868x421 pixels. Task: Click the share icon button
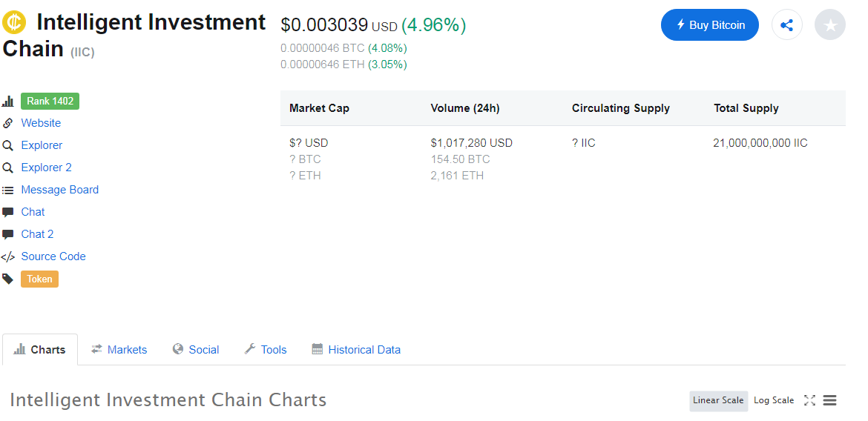click(787, 25)
